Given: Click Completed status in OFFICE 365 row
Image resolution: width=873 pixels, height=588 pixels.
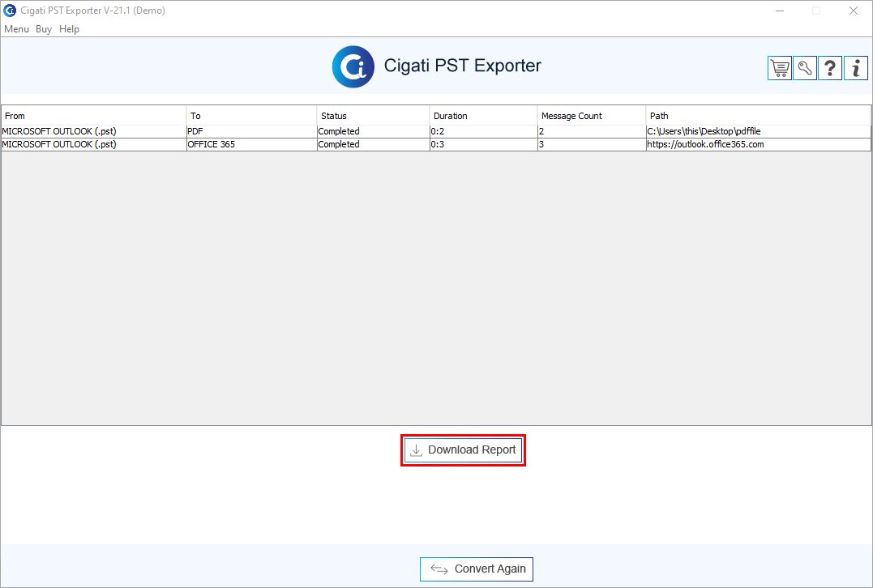Looking at the screenshot, I should tap(374, 144).
